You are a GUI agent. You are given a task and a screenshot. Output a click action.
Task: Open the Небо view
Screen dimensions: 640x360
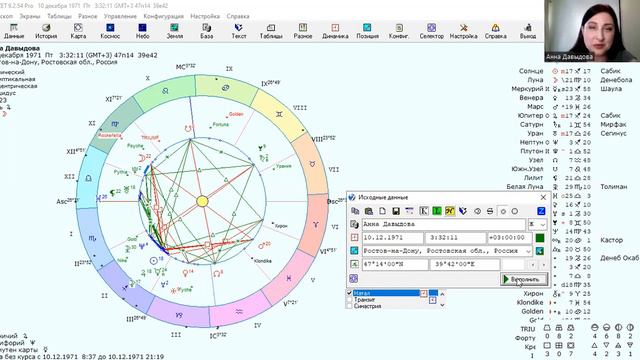coord(142,31)
